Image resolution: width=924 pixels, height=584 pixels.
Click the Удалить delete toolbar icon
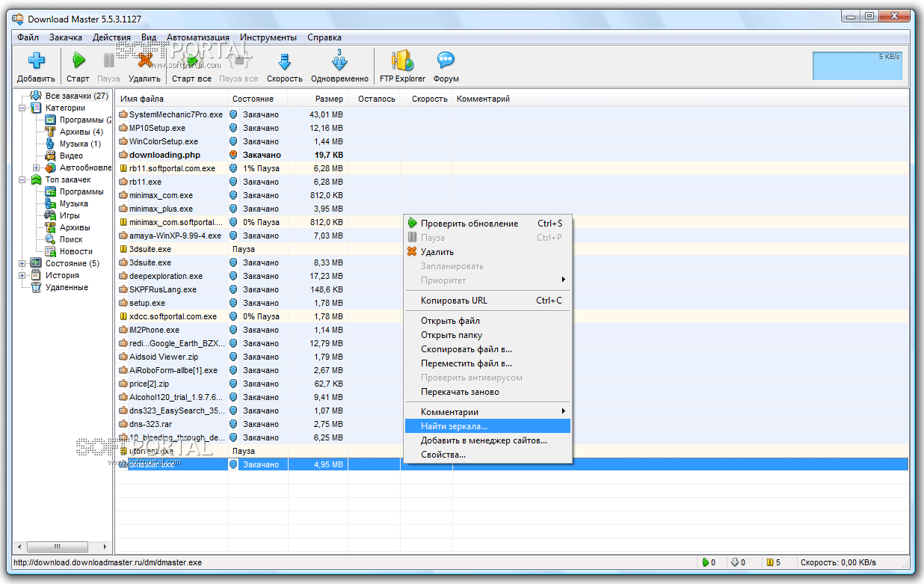tap(144, 61)
